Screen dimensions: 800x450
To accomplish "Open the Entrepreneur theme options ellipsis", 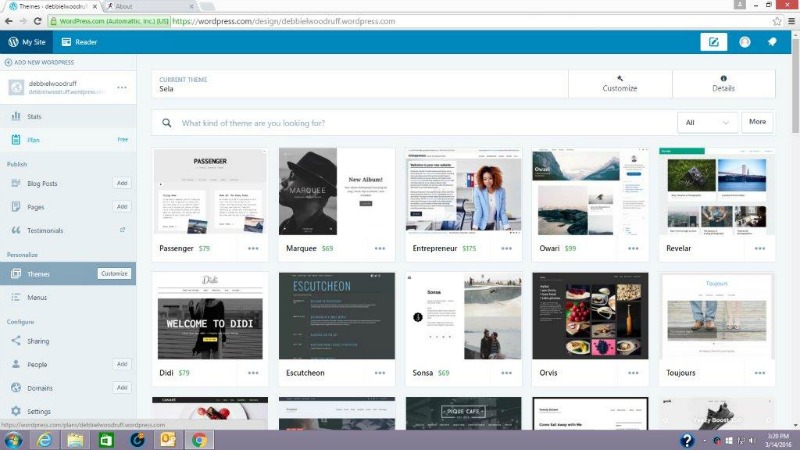I will click(x=507, y=248).
